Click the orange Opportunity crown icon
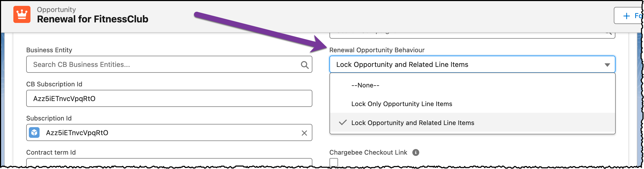This screenshot has width=644, height=169. pyautogui.click(x=22, y=14)
